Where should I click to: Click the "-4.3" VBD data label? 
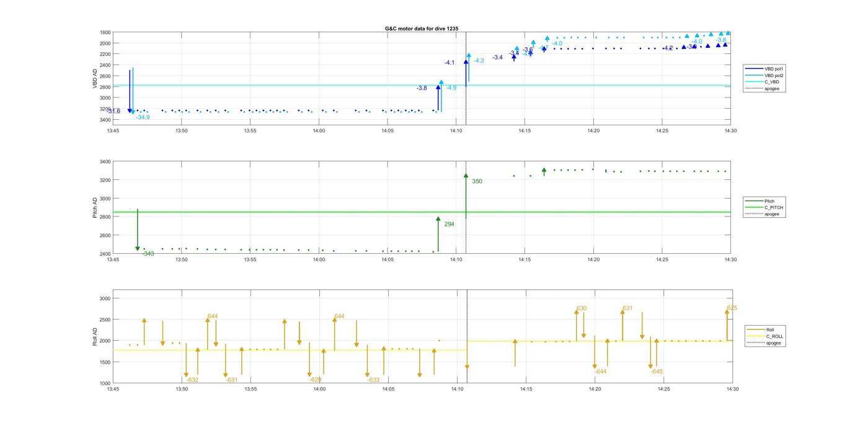coord(479,61)
